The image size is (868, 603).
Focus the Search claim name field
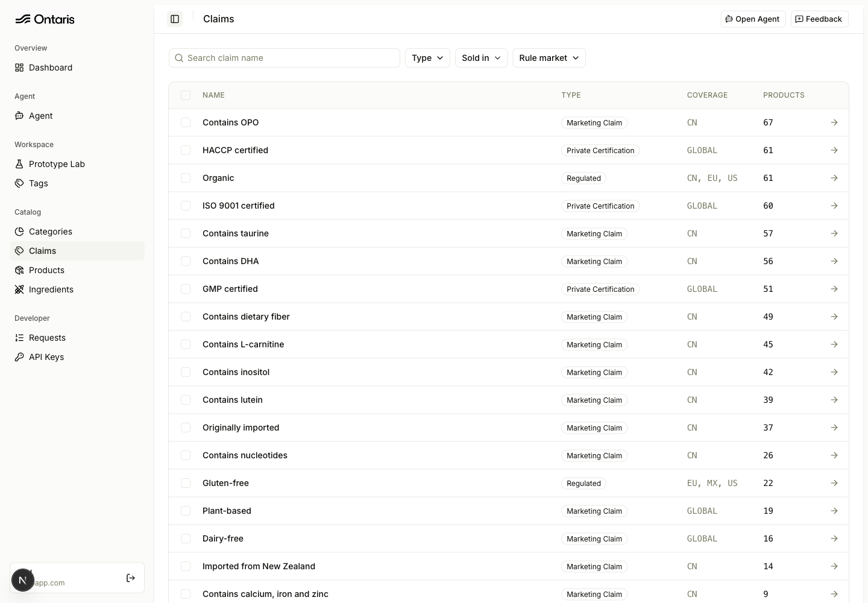pyautogui.click(x=285, y=58)
